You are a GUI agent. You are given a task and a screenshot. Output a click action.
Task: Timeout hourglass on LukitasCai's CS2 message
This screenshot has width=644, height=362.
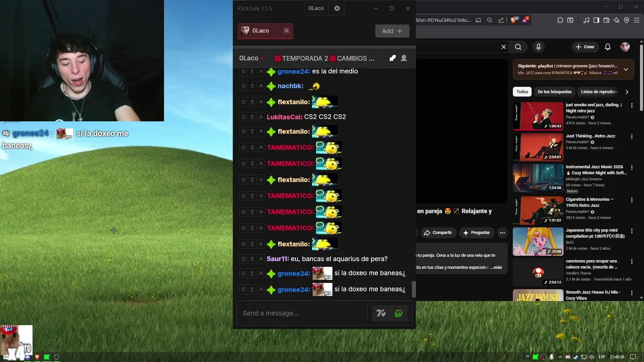pyautogui.click(x=252, y=117)
